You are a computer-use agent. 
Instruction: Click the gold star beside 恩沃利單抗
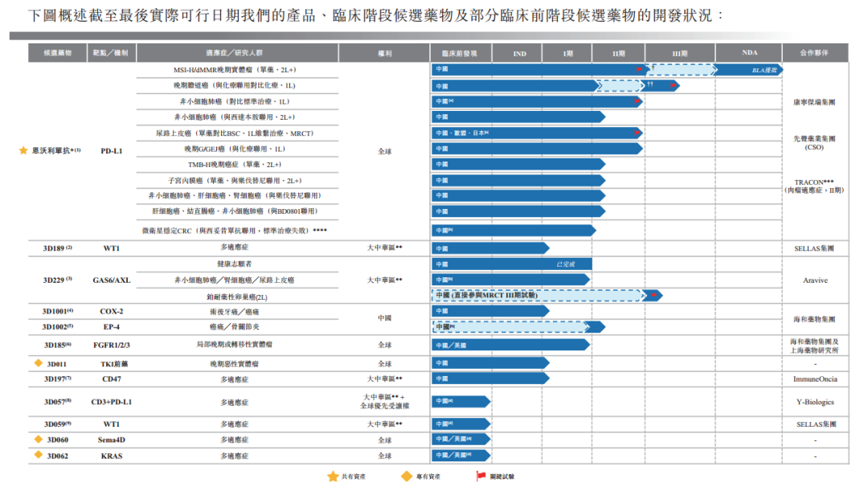click(x=23, y=150)
